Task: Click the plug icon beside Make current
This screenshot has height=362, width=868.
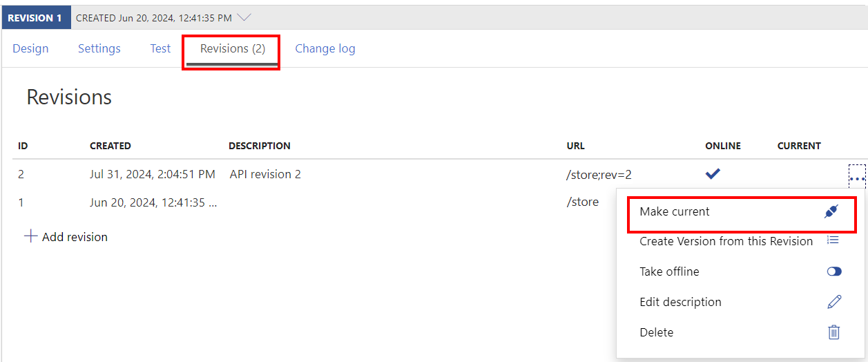Action: coord(831,212)
